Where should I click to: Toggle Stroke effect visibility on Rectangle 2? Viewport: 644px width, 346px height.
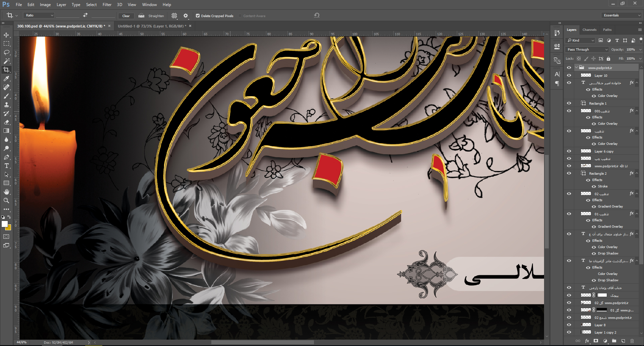[594, 186]
